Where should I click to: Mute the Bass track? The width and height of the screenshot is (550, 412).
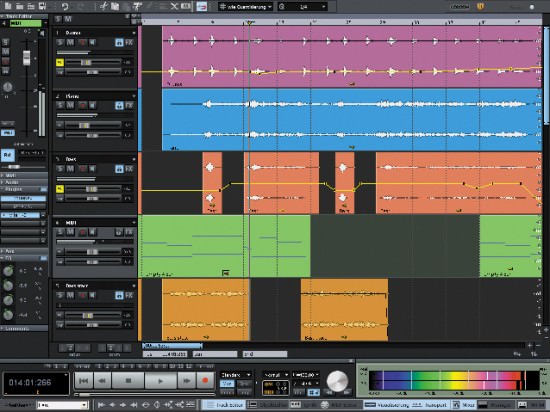pyautogui.click(x=71, y=169)
